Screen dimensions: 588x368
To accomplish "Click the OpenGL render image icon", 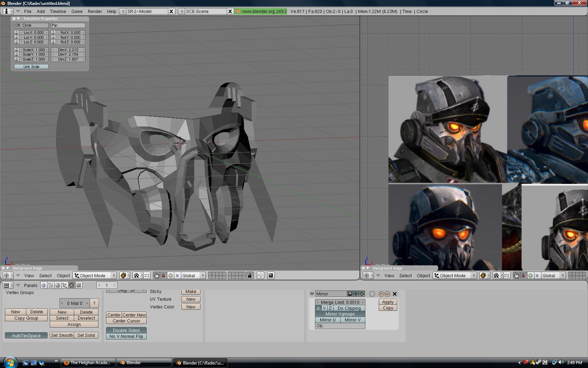I will click(271, 275).
